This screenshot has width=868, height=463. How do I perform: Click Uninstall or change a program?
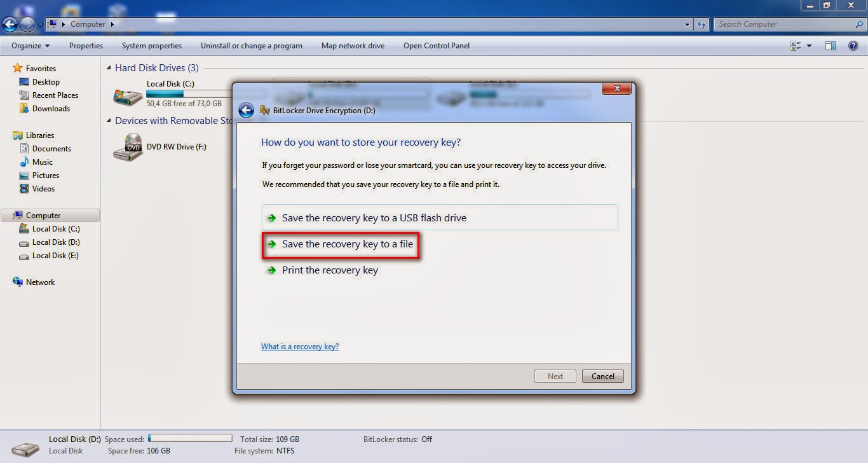[x=252, y=46]
